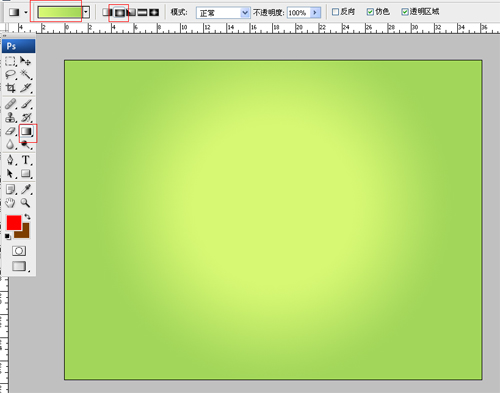The image size is (500, 393).
Task: Toggle the 透明区域 transparency checkbox
Action: (x=405, y=12)
